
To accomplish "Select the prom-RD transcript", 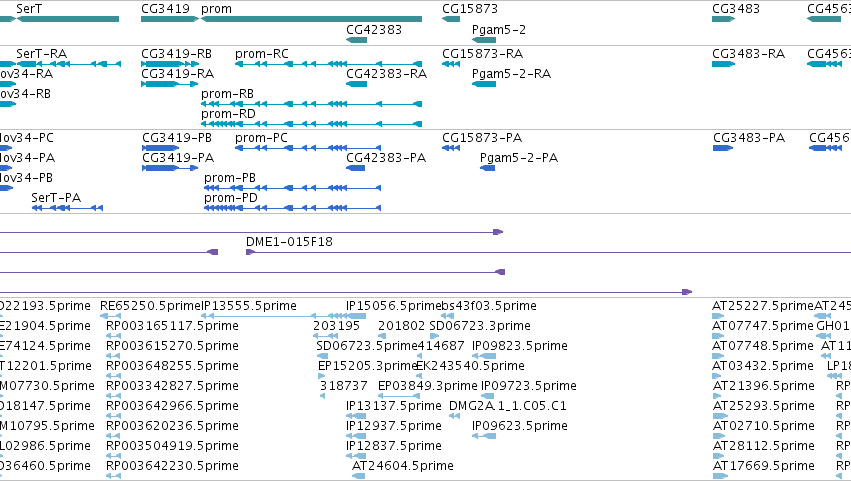I will point(312,124).
